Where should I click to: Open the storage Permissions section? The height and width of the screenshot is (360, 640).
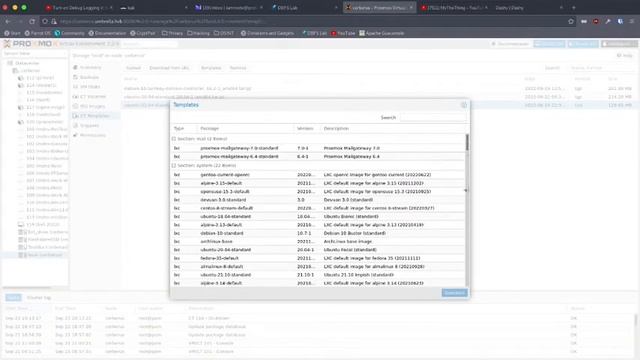pos(89,135)
